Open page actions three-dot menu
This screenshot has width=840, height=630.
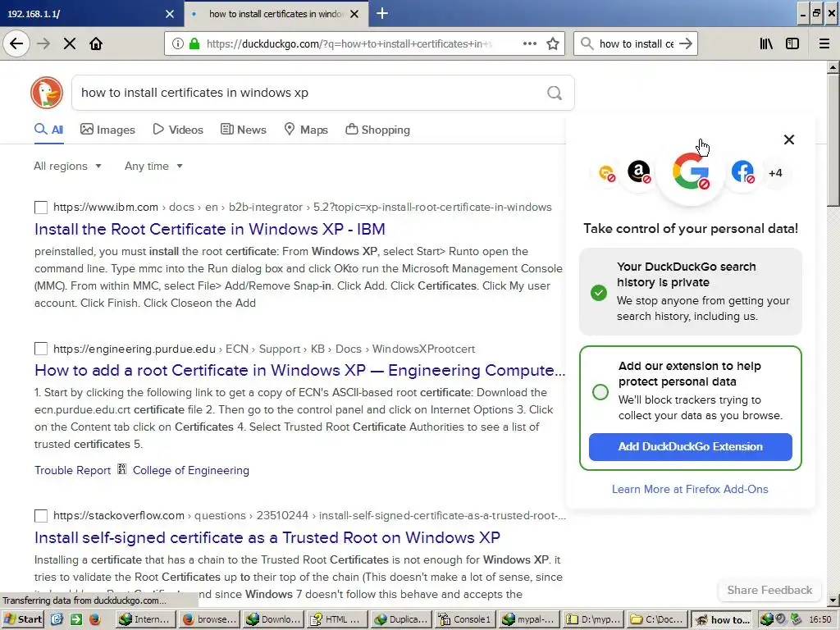(x=530, y=43)
